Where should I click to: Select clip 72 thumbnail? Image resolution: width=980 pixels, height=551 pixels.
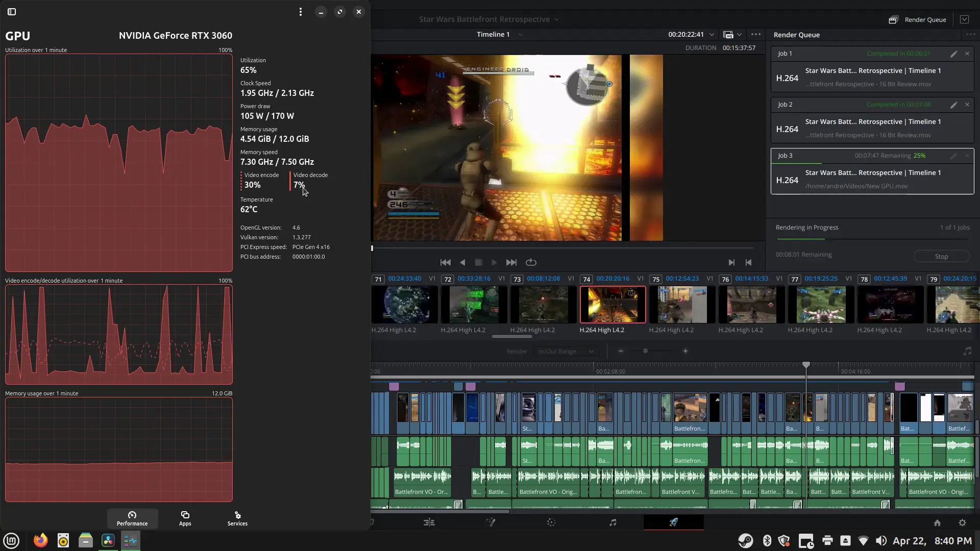(474, 305)
